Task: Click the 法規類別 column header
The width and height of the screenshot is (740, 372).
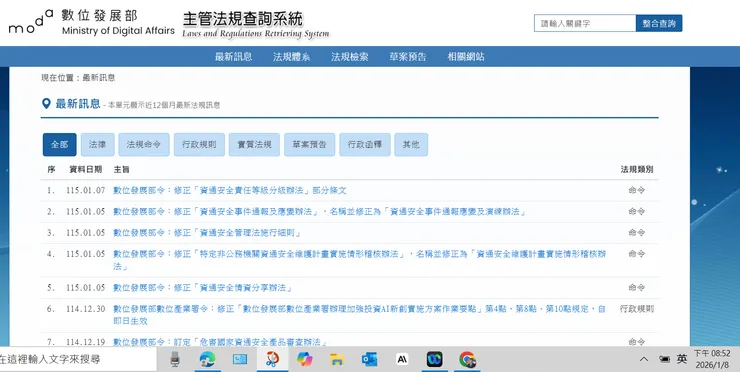Action: pos(637,169)
